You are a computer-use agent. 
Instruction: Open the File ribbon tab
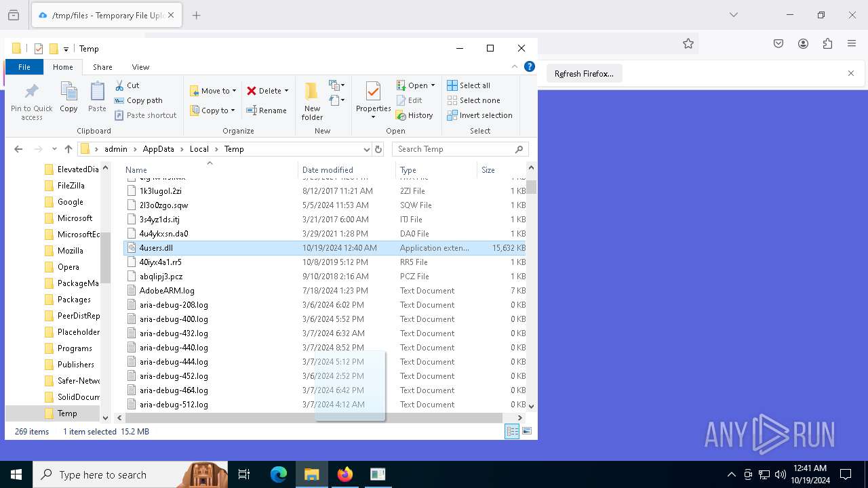pos(24,67)
